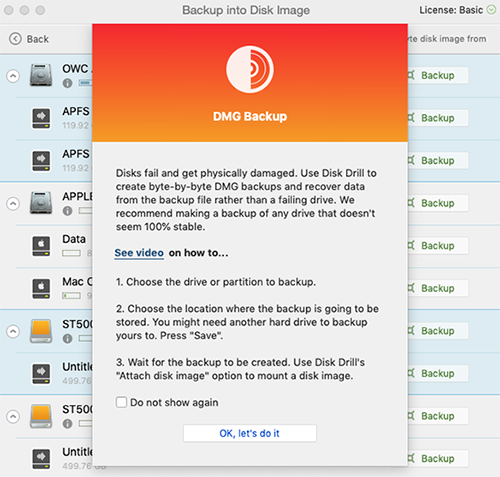Open the See video link
This screenshot has width=500, height=477.
click(139, 253)
